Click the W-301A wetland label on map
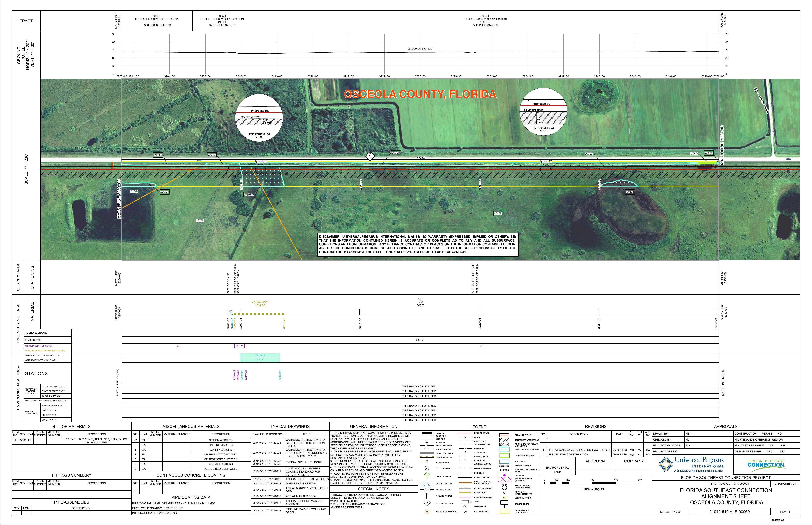 [x=249, y=195]
